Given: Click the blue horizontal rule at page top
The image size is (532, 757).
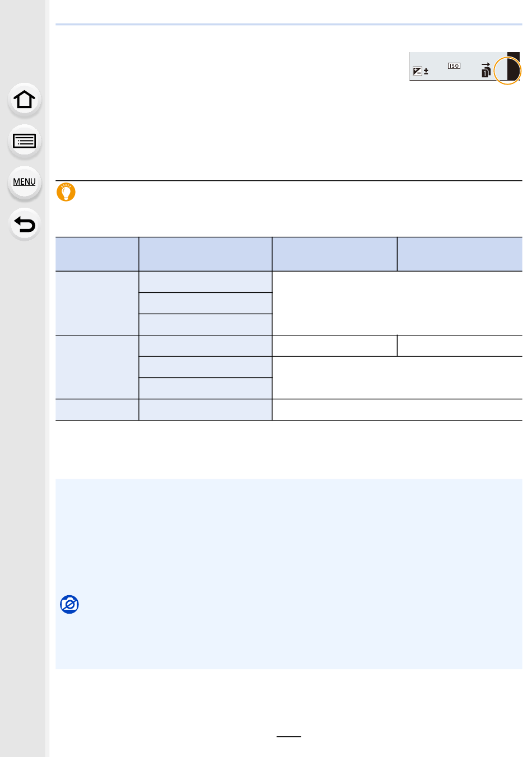Looking at the screenshot, I should [289, 25].
